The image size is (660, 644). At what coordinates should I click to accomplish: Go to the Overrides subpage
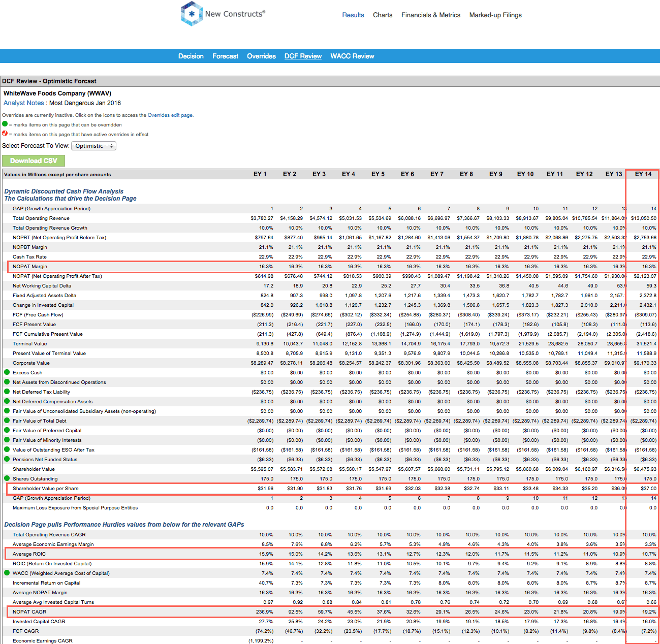point(262,56)
